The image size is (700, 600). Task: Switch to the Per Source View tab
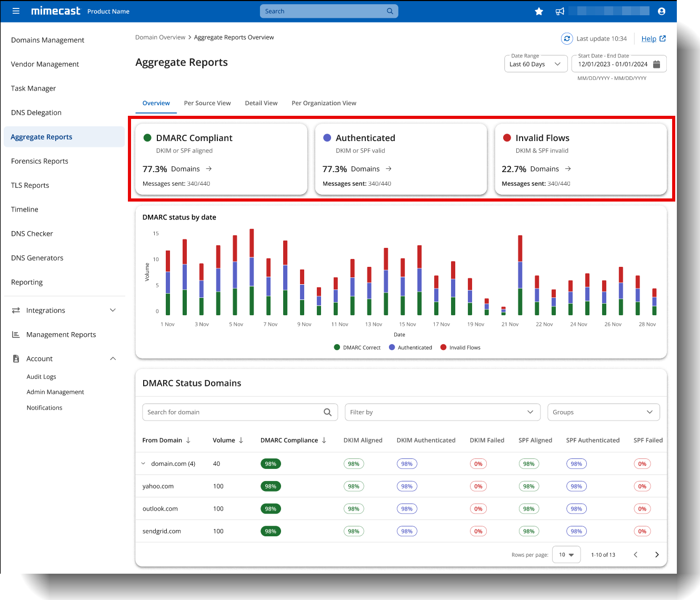coord(207,103)
